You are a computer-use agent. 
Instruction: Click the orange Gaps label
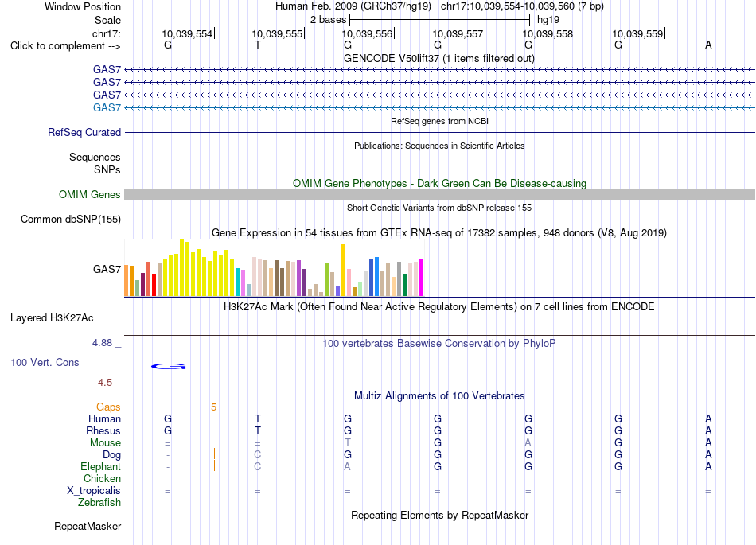click(x=108, y=407)
